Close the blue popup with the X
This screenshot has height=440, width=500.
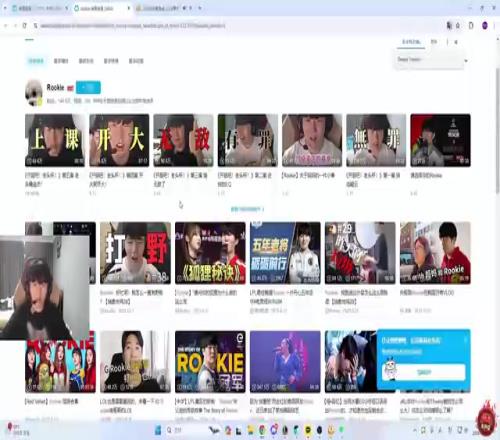click(x=466, y=340)
